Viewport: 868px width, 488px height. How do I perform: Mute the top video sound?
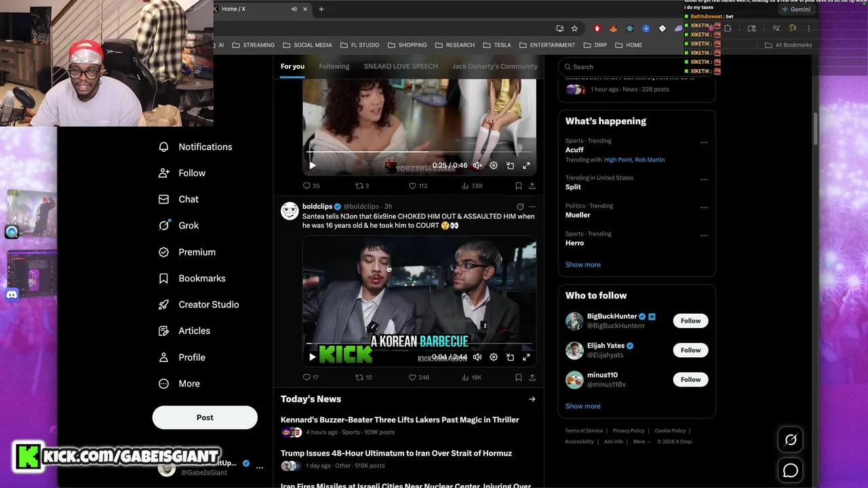pos(477,165)
